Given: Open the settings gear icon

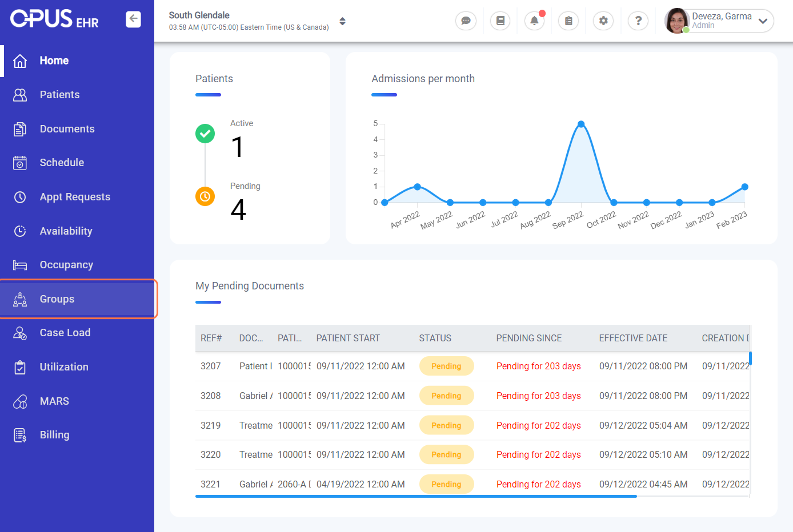Looking at the screenshot, I should (603, 21).
